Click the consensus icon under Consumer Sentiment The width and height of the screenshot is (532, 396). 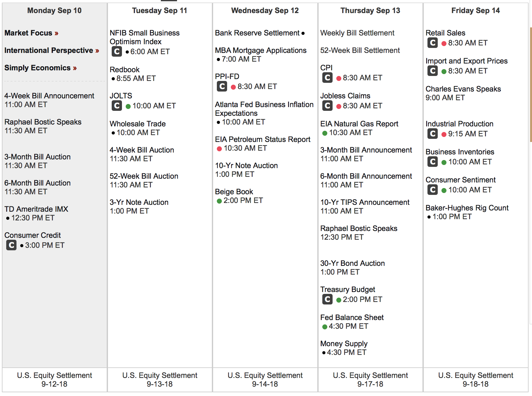click(x=432, y=190)
